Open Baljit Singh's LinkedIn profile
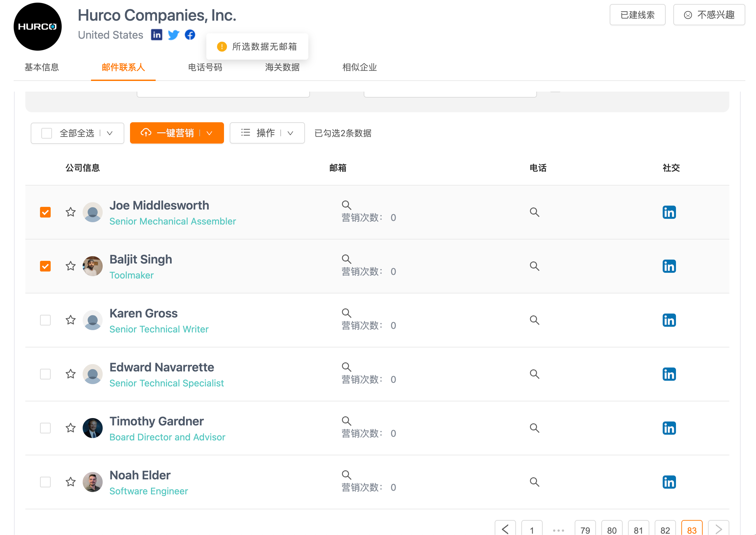 669,266
